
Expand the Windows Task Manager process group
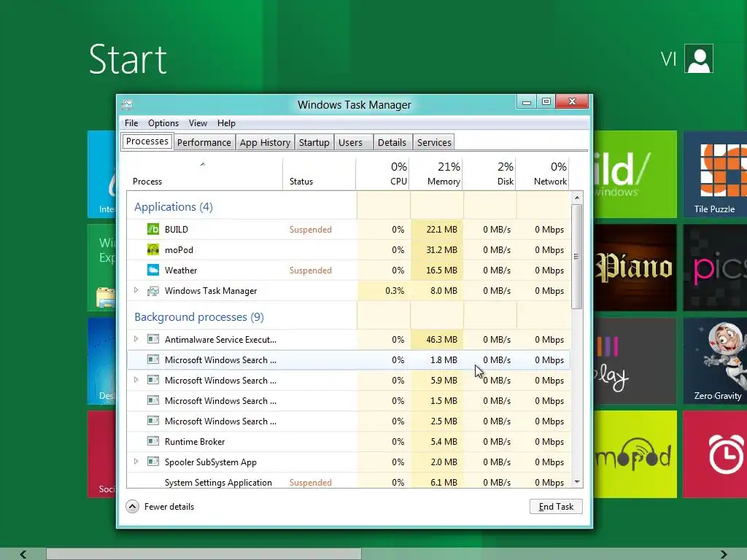pos(136,290)
